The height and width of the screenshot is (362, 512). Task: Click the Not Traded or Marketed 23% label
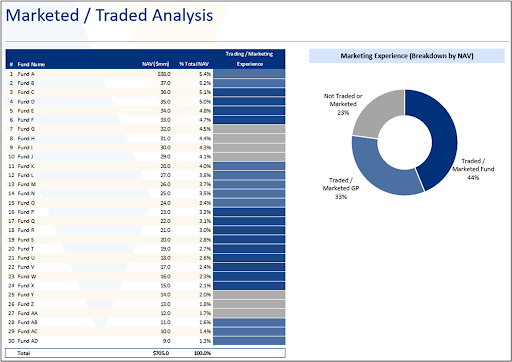click(x=343, y=104)
